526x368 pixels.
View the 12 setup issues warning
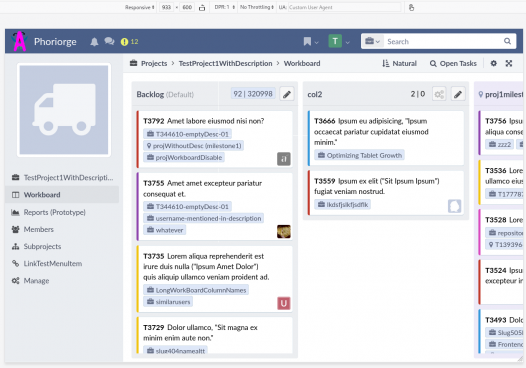pyautogui.click(x=129, y=42)
